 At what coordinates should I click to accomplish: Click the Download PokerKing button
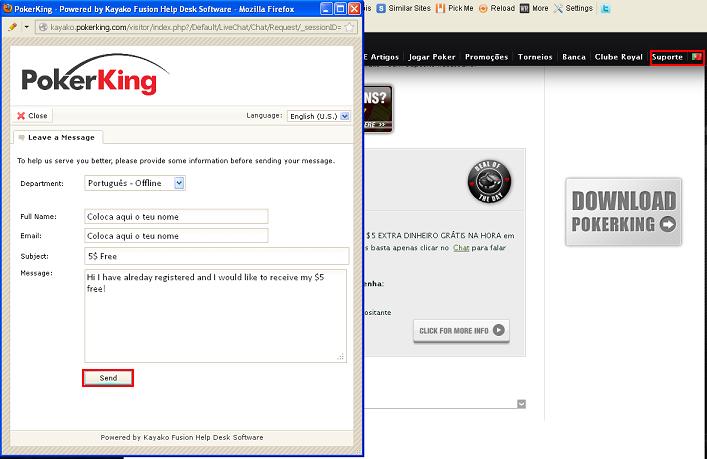point(624,212)
